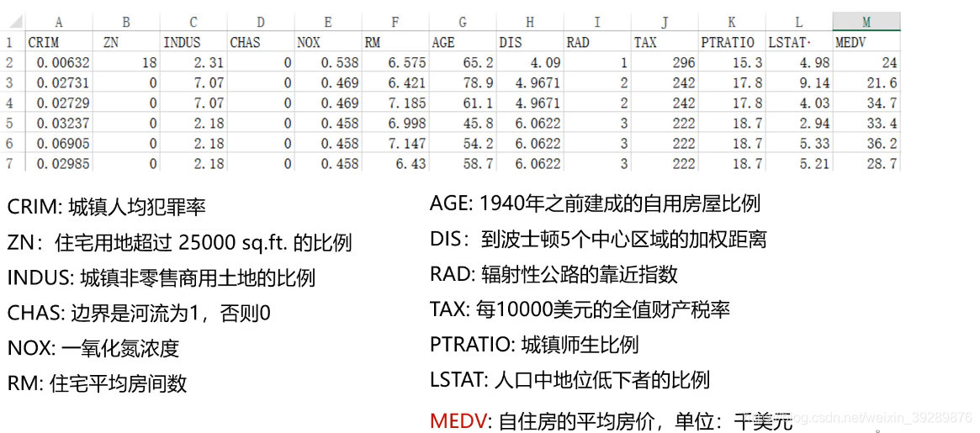980x433 pixels.
Task: Select cell with value 54.2
Action: (462, 144)
